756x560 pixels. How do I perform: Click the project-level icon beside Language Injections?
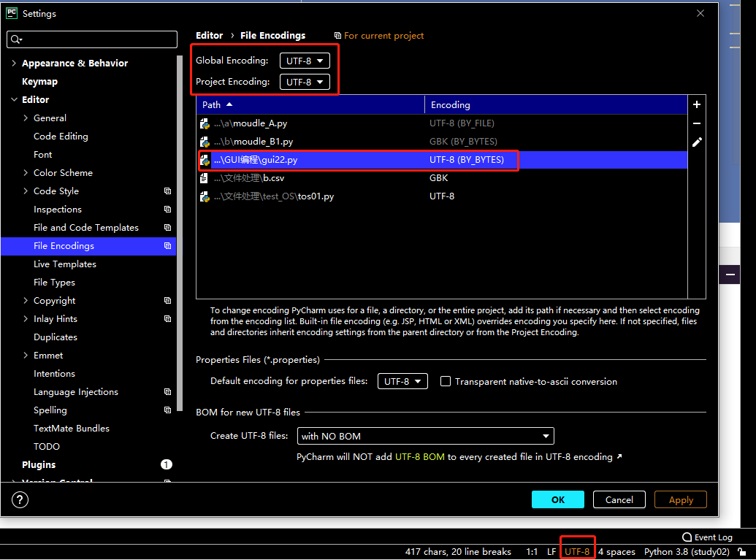tap(167, 392)
